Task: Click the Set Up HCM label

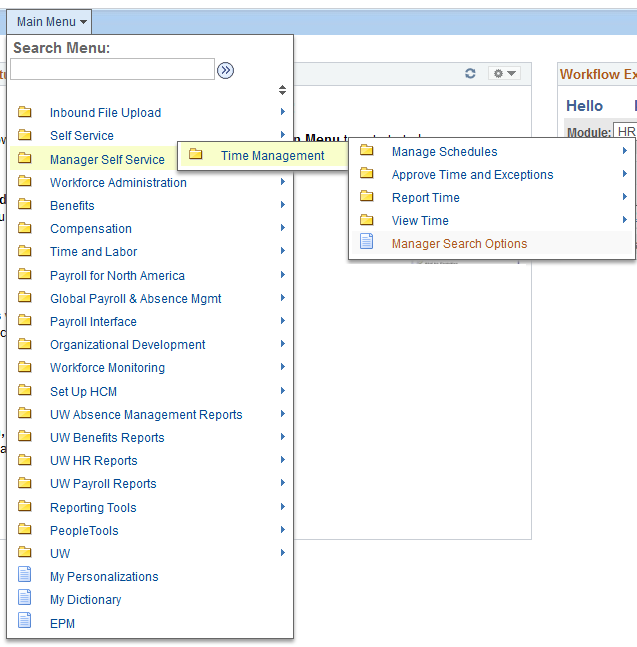Action: point(83,392)
